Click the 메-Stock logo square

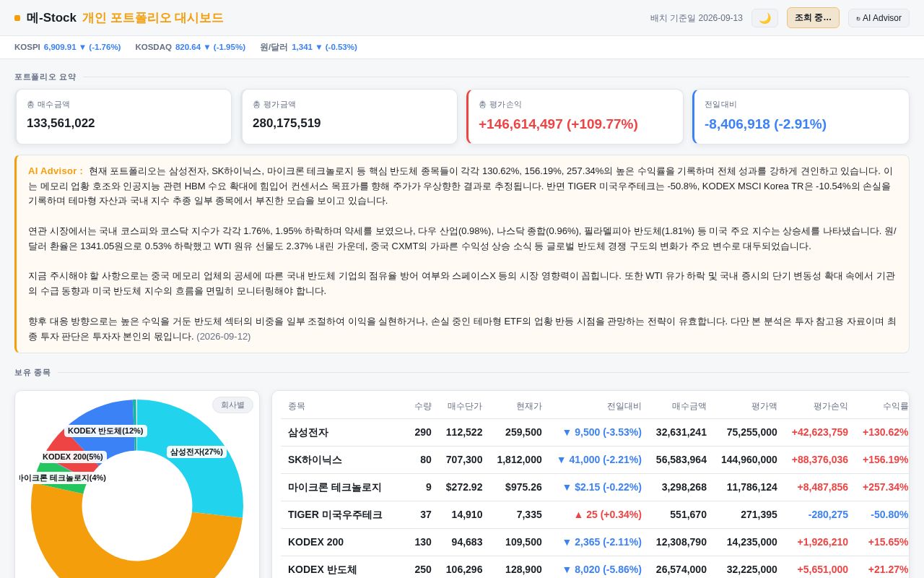pyautogui.click(x=17, y=18)
